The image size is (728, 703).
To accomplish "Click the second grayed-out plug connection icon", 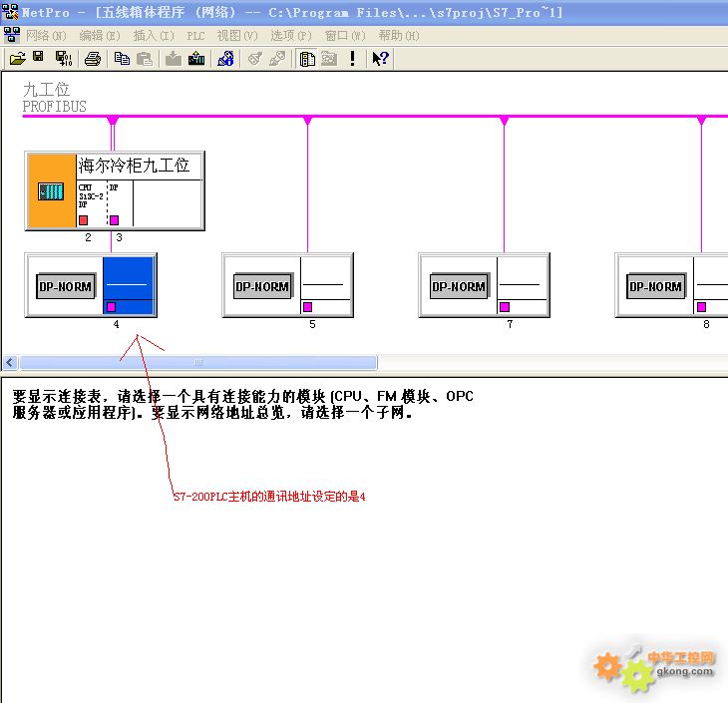I will (x=277, y=59).
